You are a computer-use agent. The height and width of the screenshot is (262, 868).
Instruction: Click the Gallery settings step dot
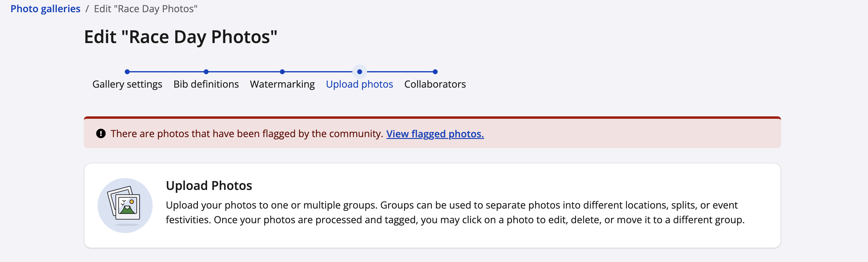coord(127,72)
